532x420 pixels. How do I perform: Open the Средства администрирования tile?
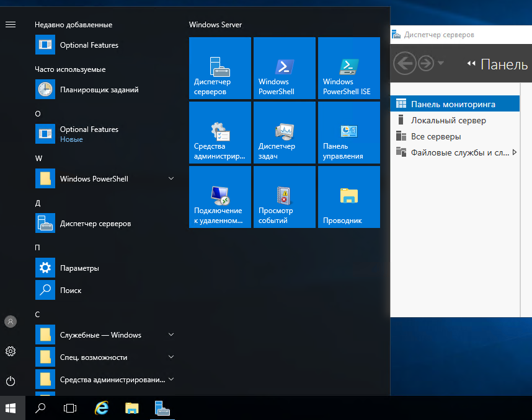(220, 133)
